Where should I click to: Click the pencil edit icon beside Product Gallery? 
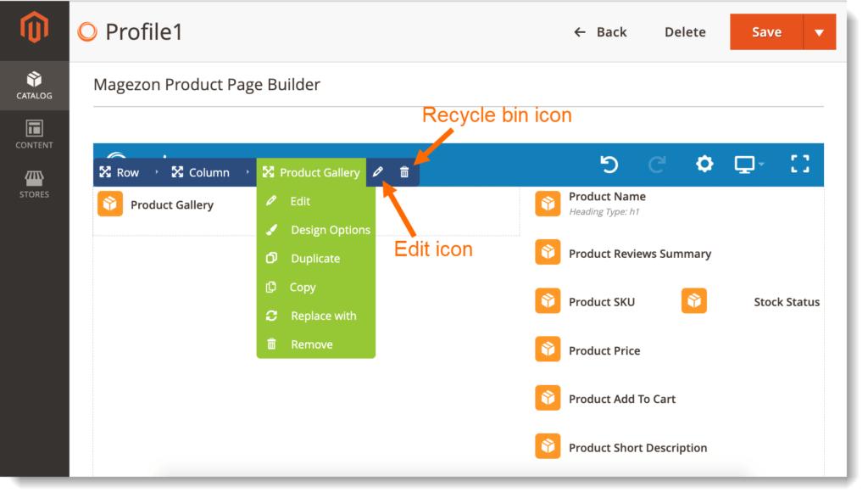pyautogui.click(x=378, y=172)
